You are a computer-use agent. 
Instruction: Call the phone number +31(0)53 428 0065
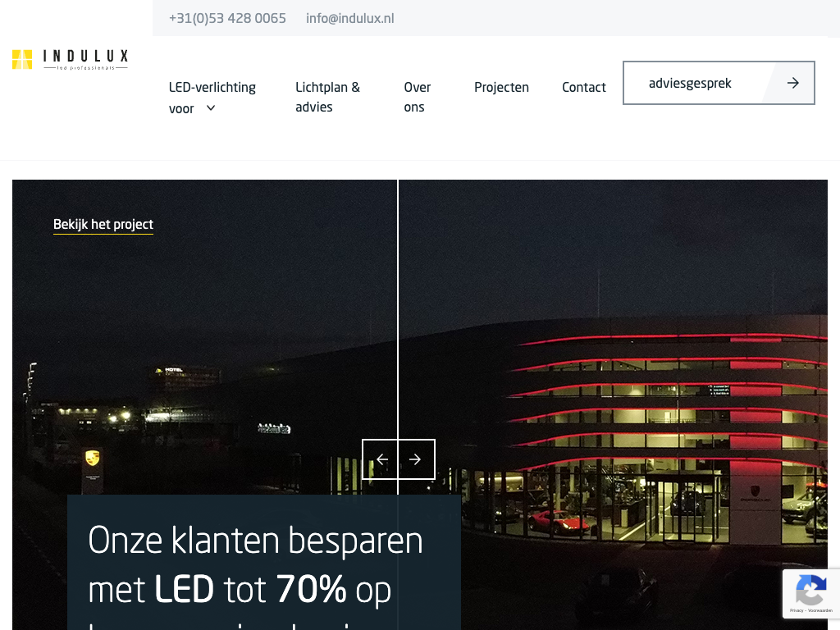point(228,18)
